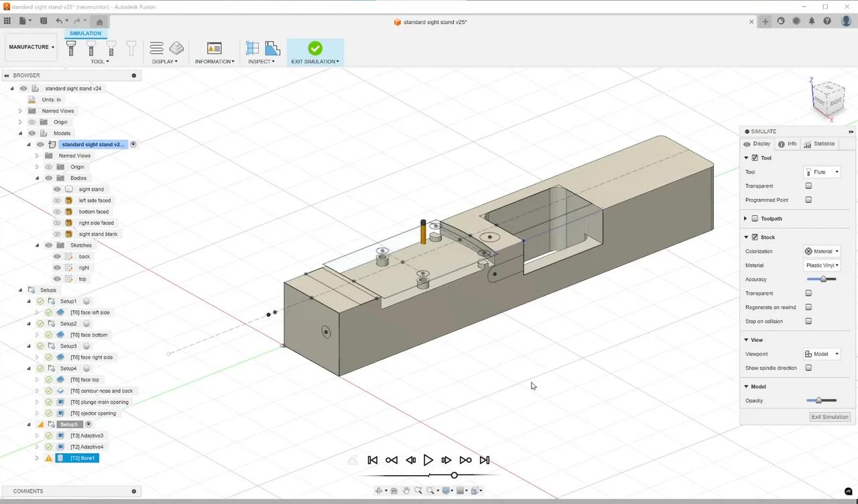858x504 pixels.
Task: Enable Show spindle direction checkbox
Action: [x=808, y=368]
